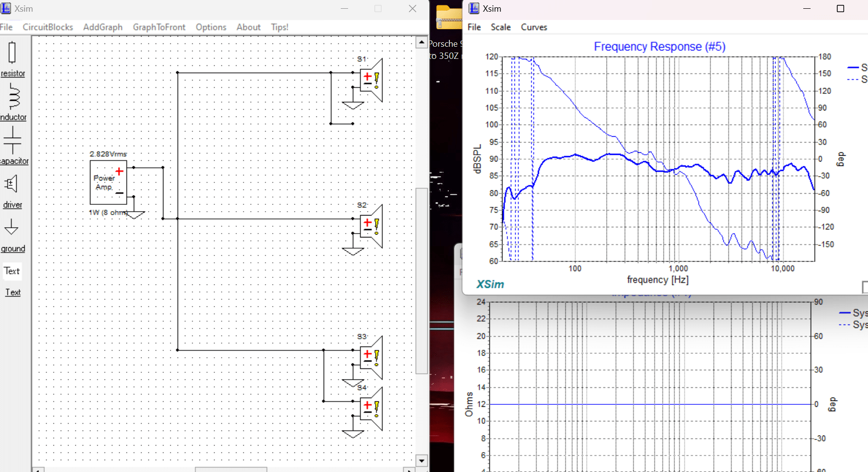Screen dimensions: 868x472
Task: Select the S4 driver in schematic
Action: point(371,409)
